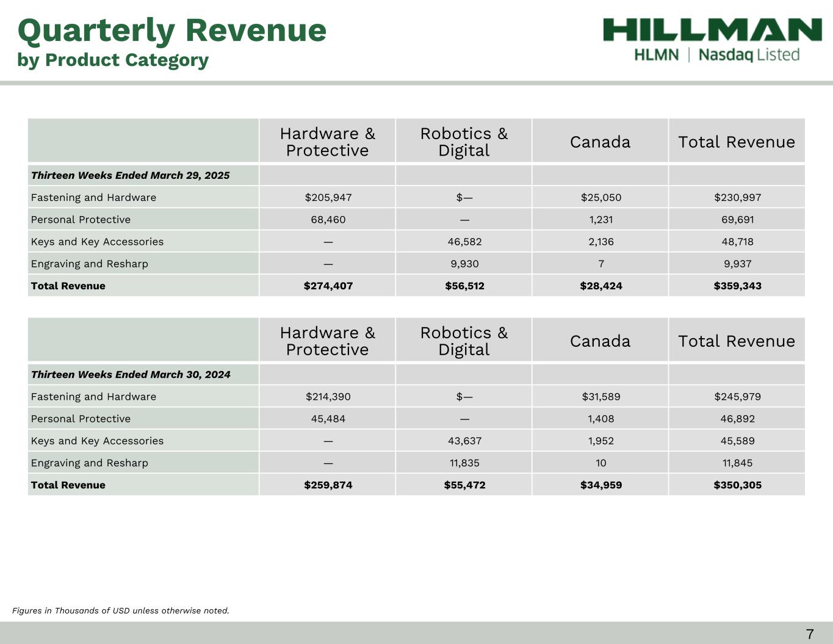Click the $259,874 Hardware total cell
This screenshot has width=833, height=644.
tap(328, 485)
